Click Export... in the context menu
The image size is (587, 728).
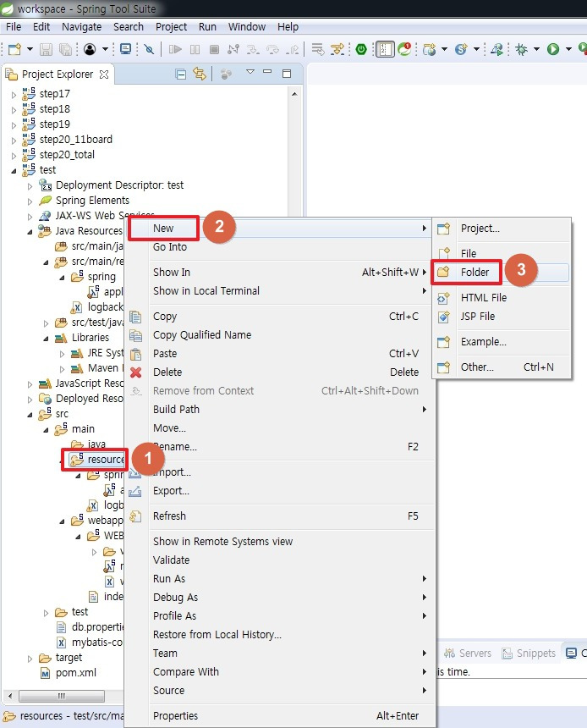278,491
